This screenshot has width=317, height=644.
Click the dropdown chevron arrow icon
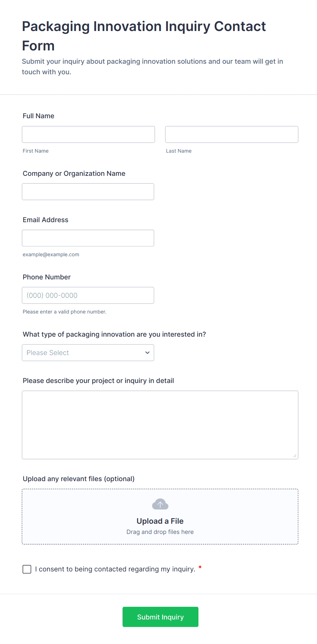click(147, 353)
